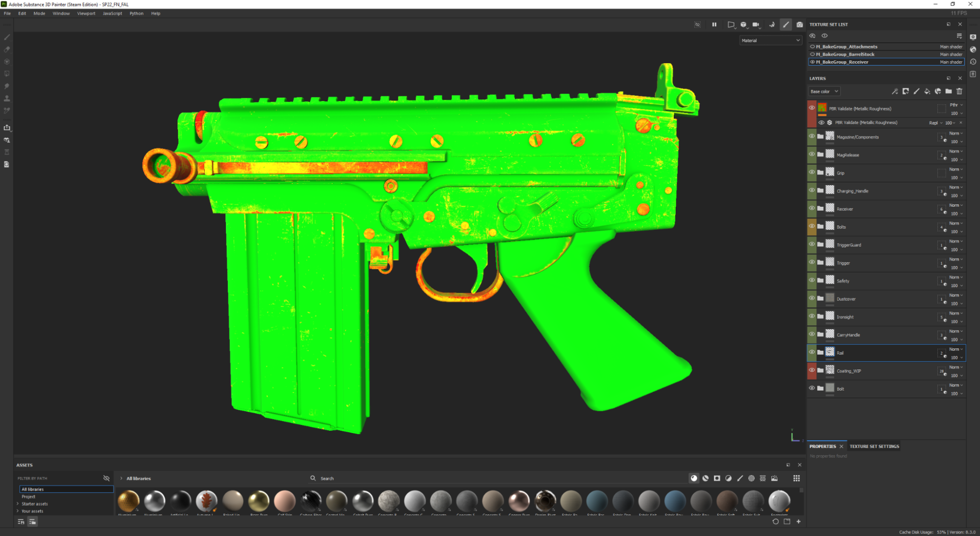Select the Polygon Fill tool
Image resolution: width=980 pixels, height=536 pixels.
point(6,73)
